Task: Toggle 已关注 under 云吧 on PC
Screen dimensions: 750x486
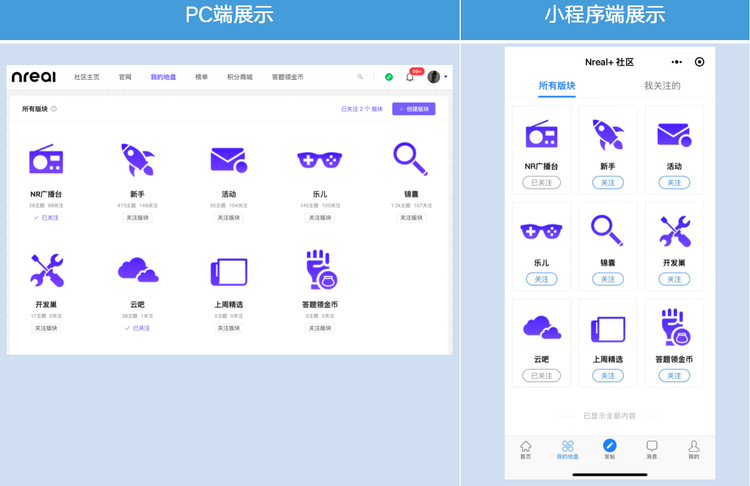Action: pyautogui.click(x=137, y=328)
